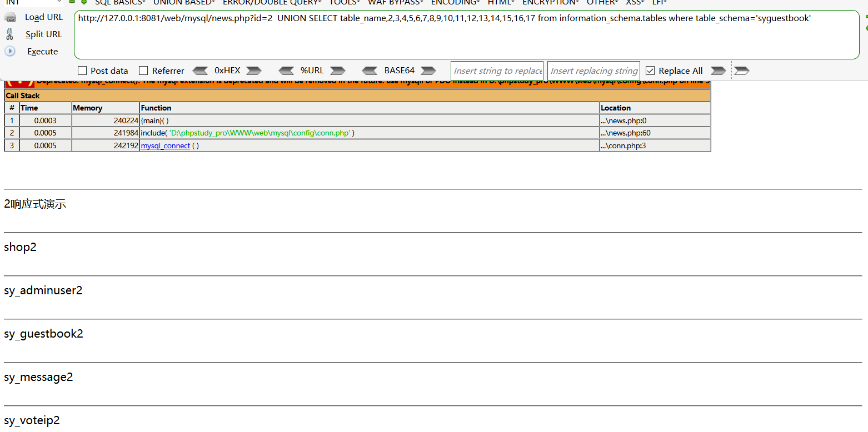Click the outlined arrow at the toolbar end

coord(742,71)
